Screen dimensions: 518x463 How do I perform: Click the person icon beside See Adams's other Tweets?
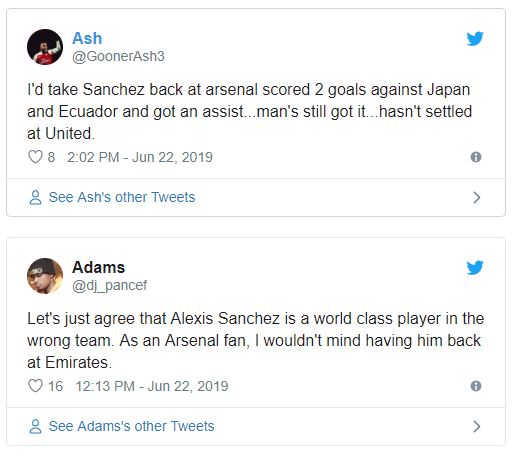(x=35, y=426)
